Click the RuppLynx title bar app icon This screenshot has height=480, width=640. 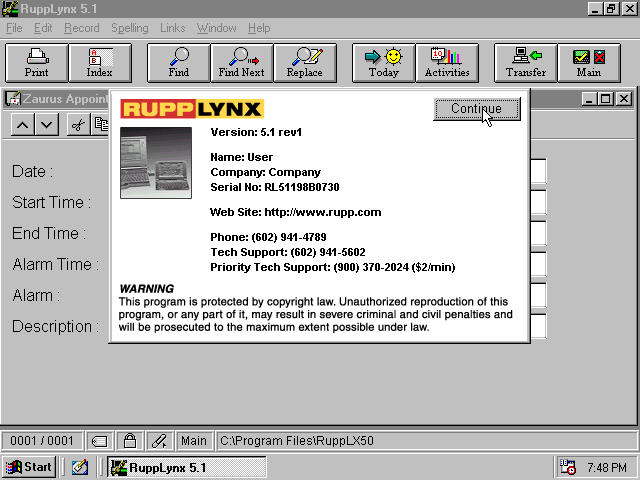tap(10, 9)
